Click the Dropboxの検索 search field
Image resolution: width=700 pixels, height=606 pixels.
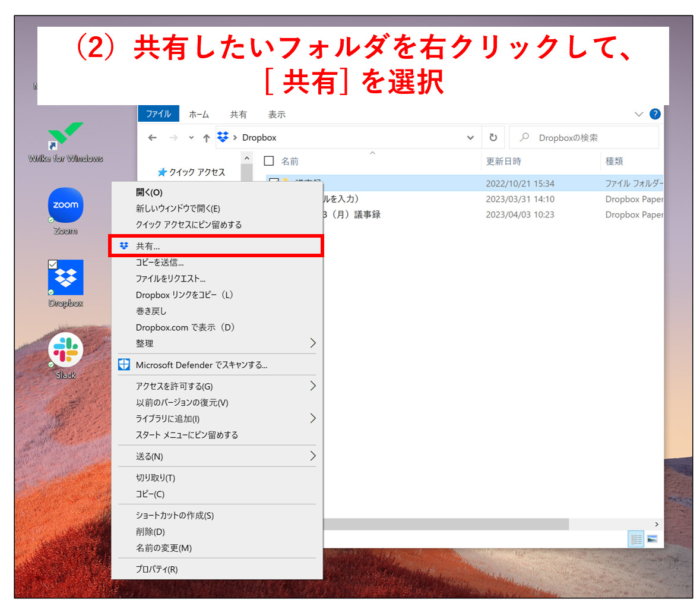[584, 138]
